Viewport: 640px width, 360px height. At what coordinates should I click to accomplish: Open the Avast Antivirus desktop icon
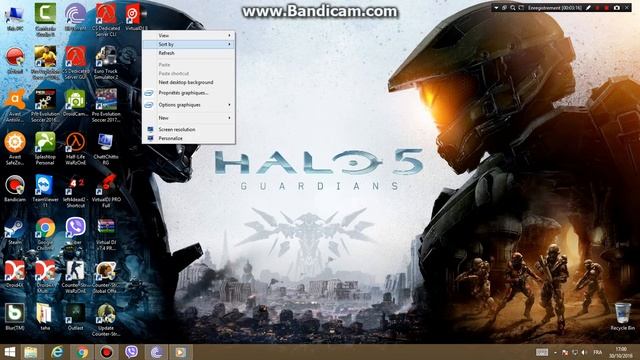point(15,105)
